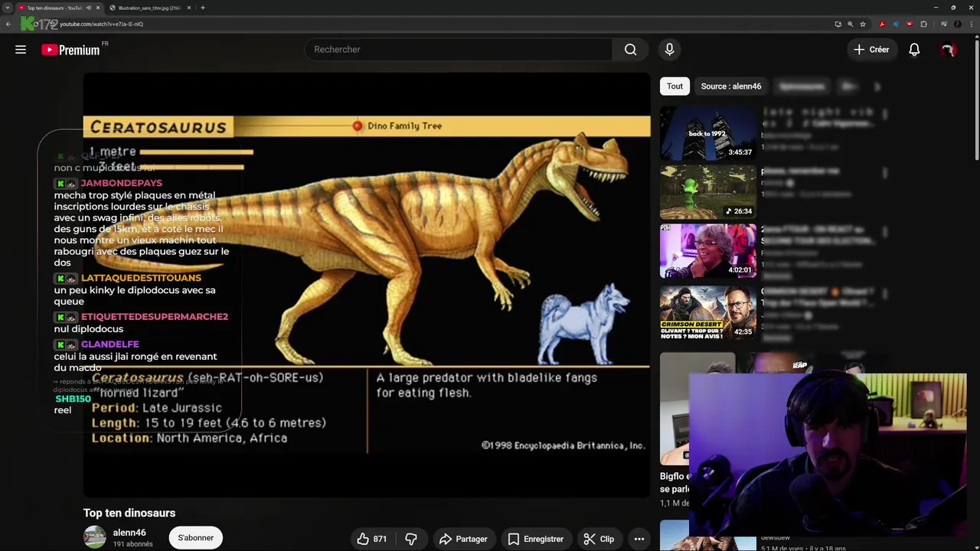The image size is (980, 551).
Task: Click the S'abonner button
Action: point(196,538)
